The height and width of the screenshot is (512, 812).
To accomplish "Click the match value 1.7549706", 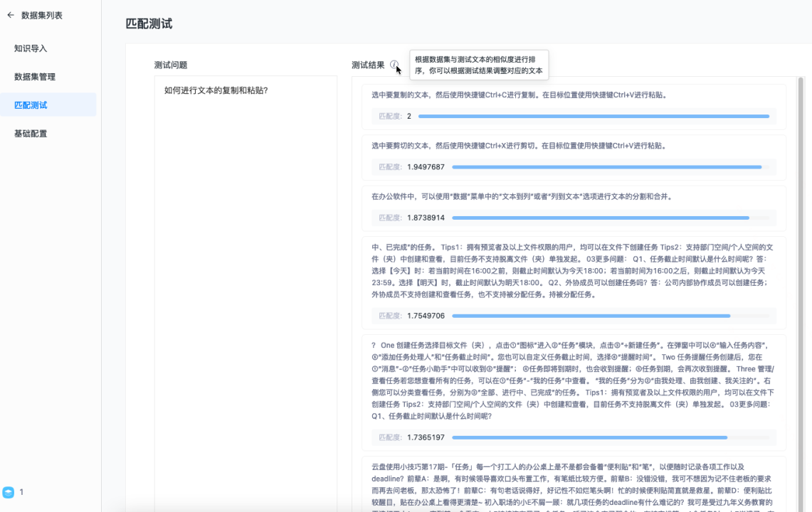I will tap(426, 316).
